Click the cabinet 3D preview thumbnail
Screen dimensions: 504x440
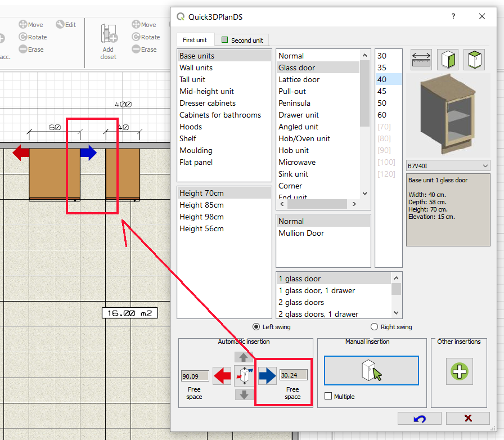(x=448, y=115)
